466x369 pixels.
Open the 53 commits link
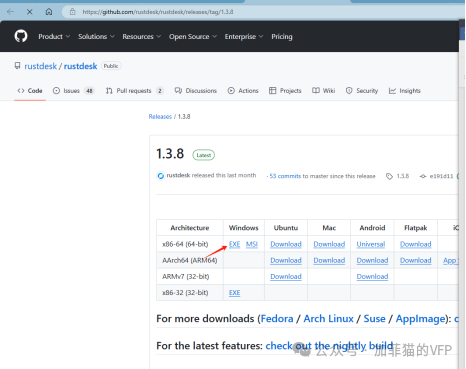coord(285,176)
